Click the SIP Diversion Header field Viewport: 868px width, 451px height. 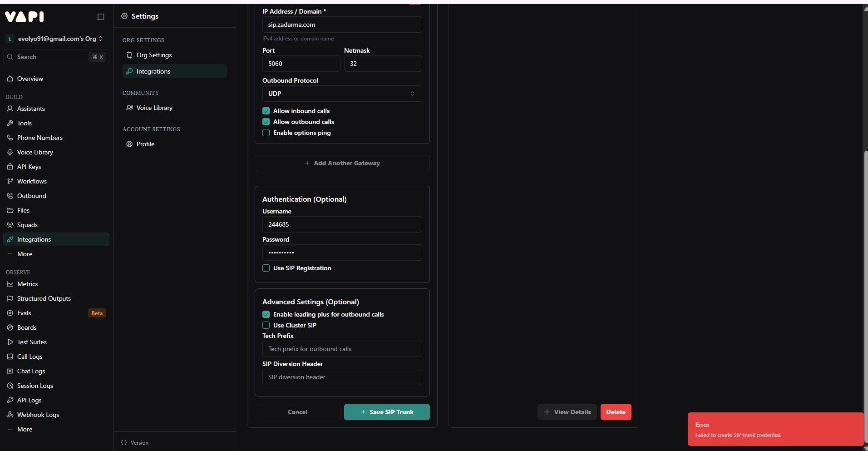click(342, 377)
